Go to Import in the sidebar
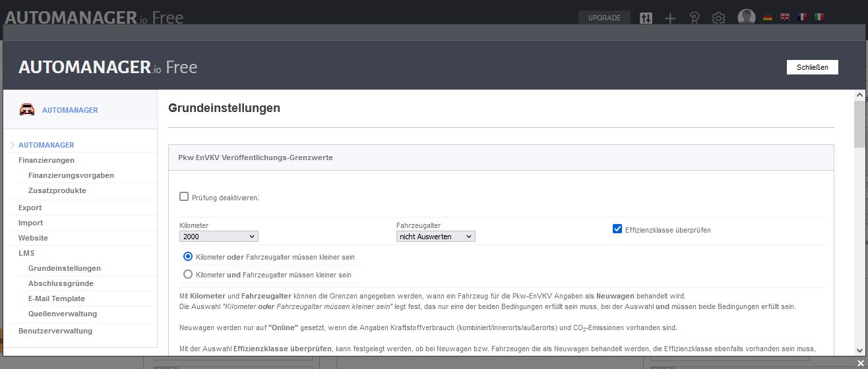This screenshot has height=369, width=868. click(x=30, y=223)
